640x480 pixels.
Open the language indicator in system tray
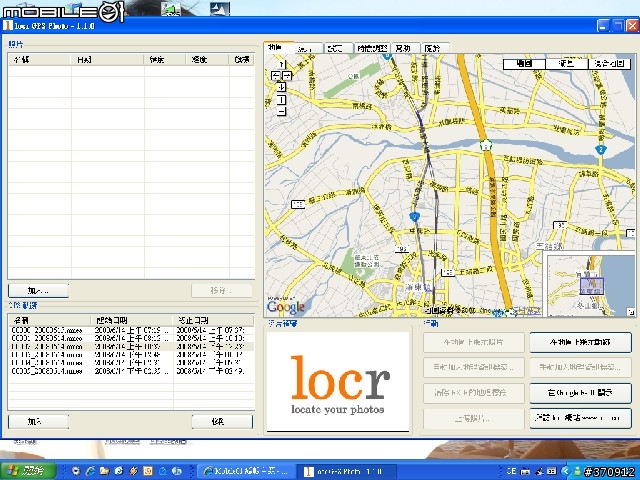(511, 471)
